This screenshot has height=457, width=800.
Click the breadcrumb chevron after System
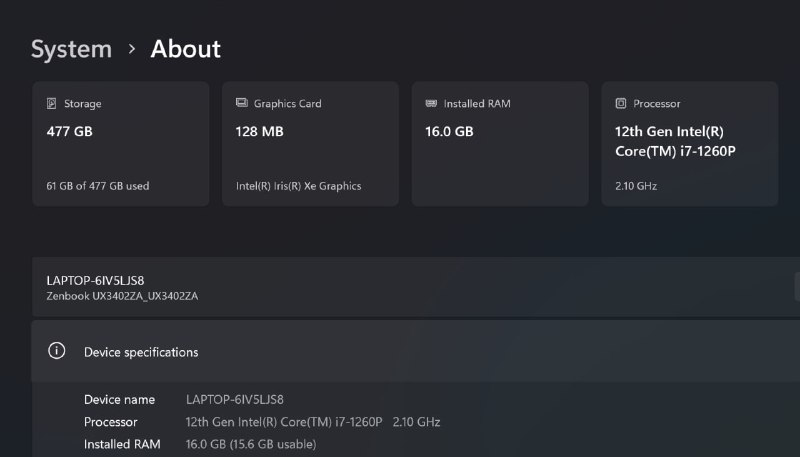coord(132,49)
